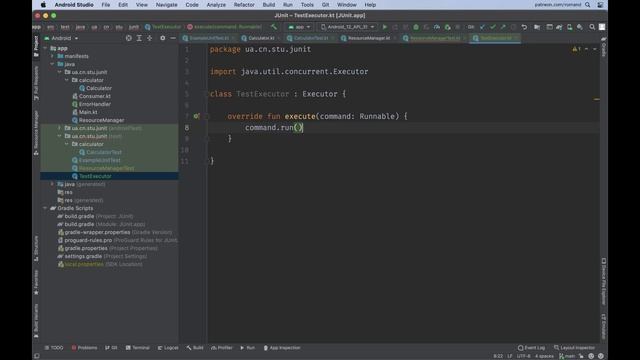Switch to ResourceManager.kt editor tab
The width and height of the screenshot is (640, 360).
(368, 38)
